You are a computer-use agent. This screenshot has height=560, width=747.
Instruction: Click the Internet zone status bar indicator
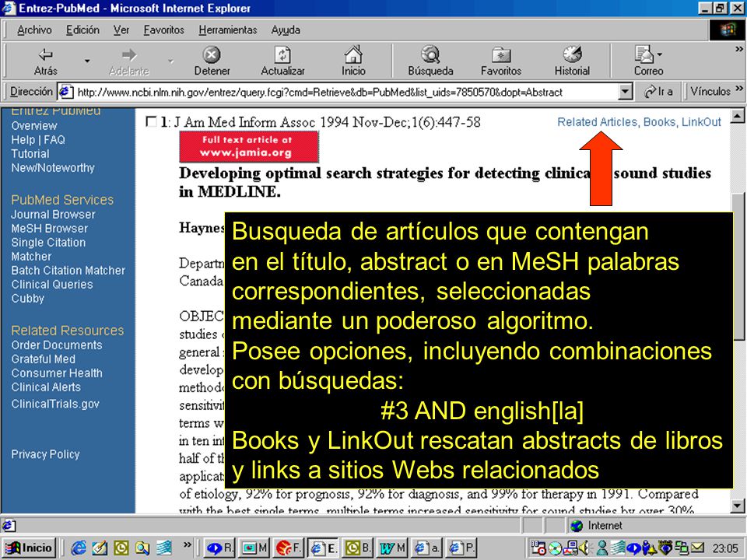point(598,526)
